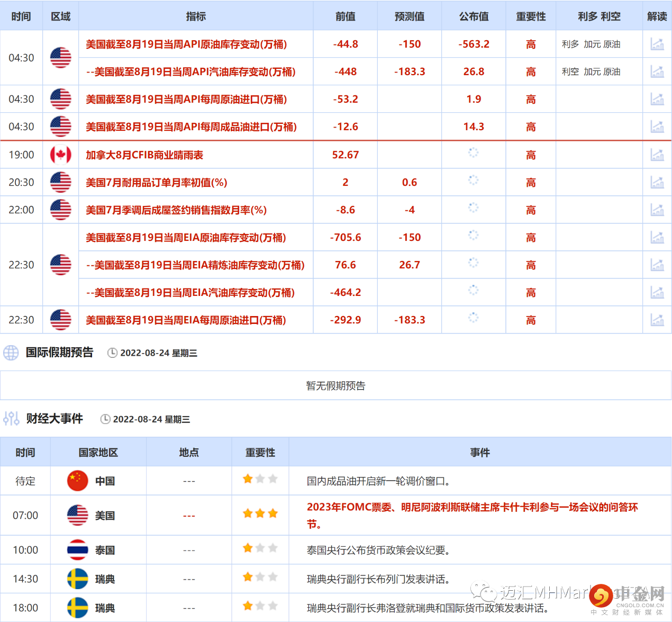
Task: Open the 国家地区 header in events table
Action: [98, 453]
